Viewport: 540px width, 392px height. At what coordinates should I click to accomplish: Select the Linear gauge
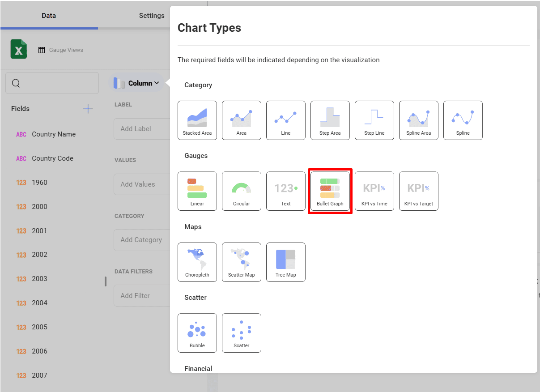point(197,191)
